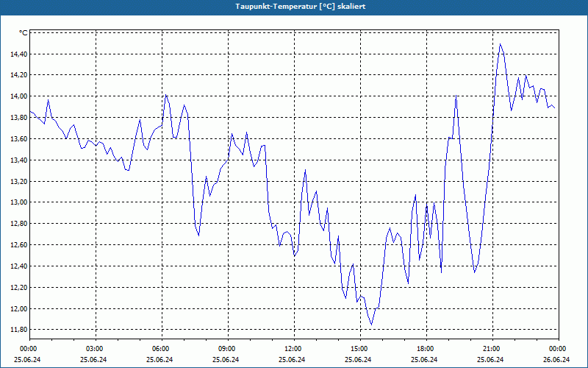Click the 11,80 y-axis label
Screen dimensions: 588x368
(x=18, y=330)
